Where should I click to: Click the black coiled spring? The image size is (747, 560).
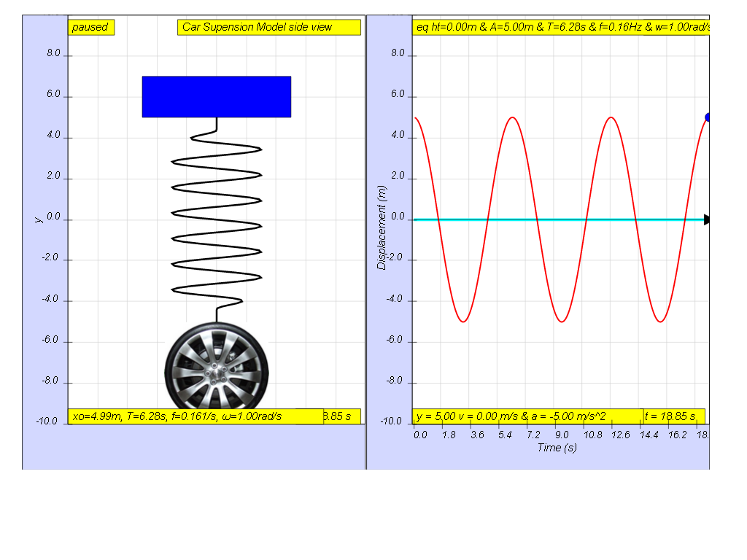pyautogui.click(x=216, y=219)
